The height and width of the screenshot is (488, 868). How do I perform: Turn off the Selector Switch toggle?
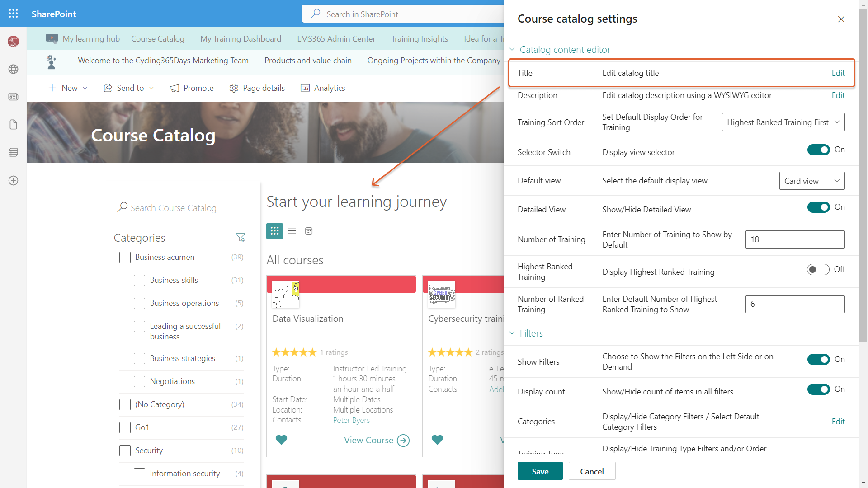click(818, 150)
